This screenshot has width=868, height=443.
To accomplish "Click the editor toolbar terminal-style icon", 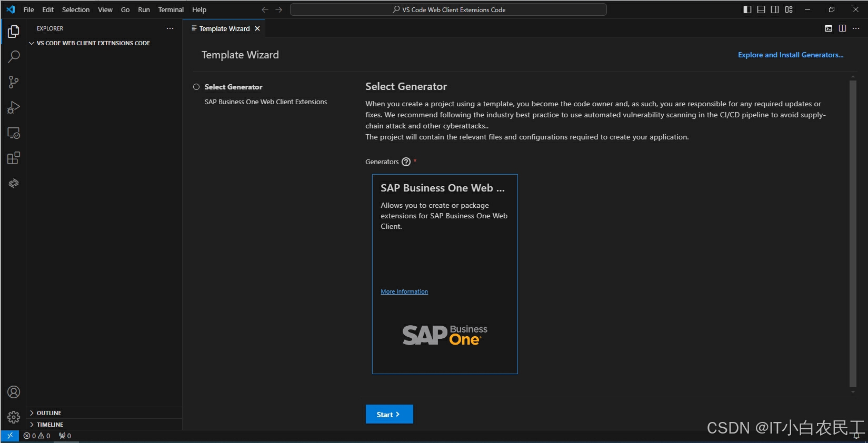I will click(x=829, y=28).
